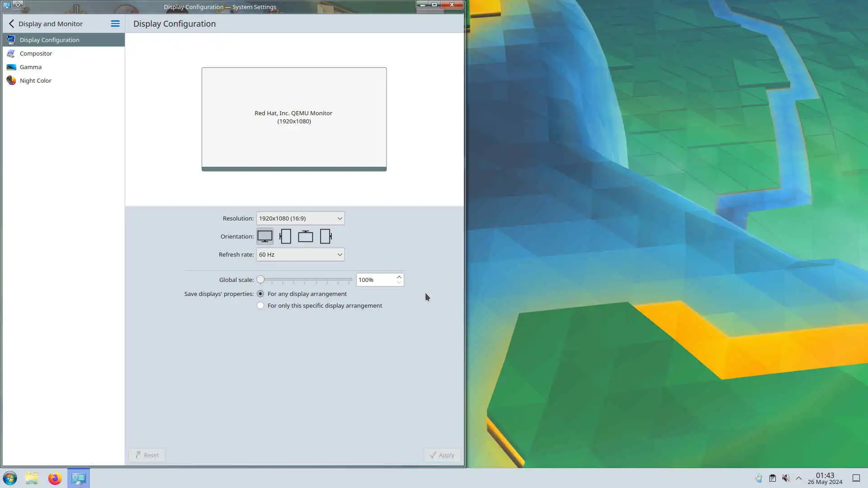Go back from Display and Monitor

point(12,23)
